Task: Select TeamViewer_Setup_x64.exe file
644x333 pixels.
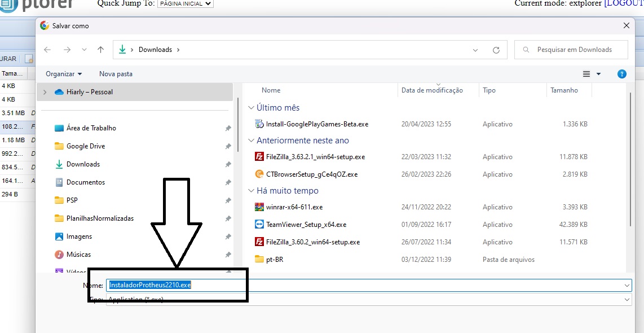Action: (306, 225)
